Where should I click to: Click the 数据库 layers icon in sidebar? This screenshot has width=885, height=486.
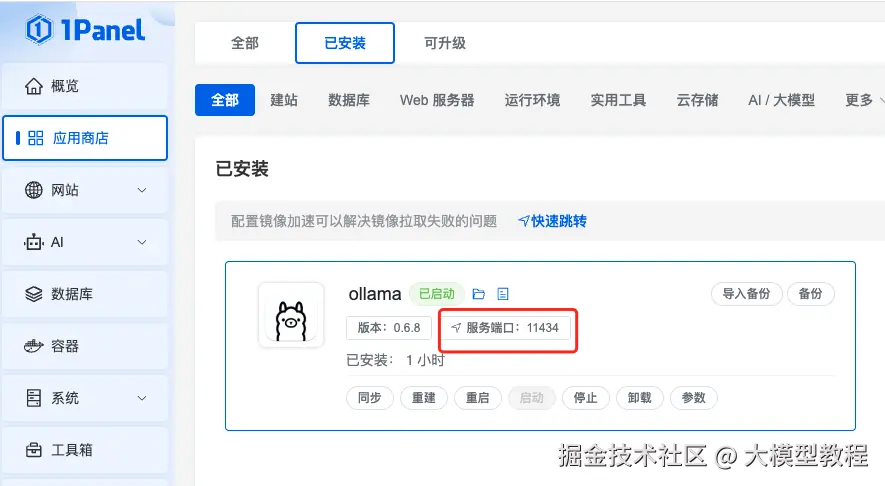coord(34,294)
